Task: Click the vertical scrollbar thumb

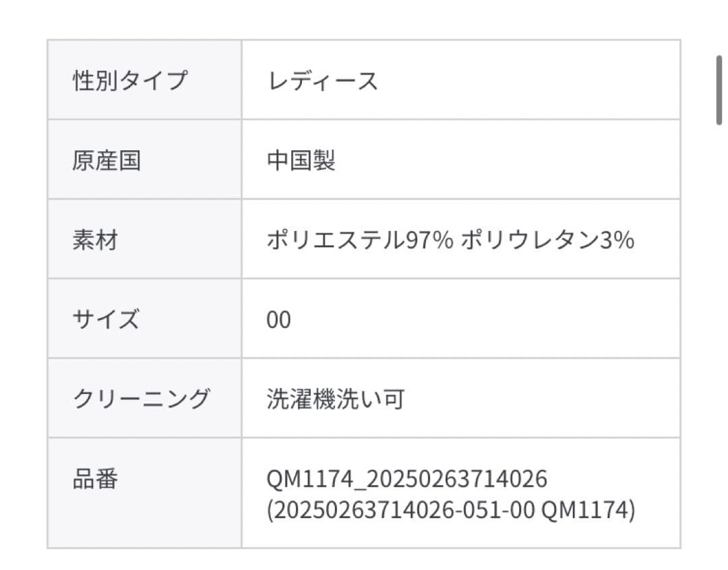Action: tap(719, 90)
